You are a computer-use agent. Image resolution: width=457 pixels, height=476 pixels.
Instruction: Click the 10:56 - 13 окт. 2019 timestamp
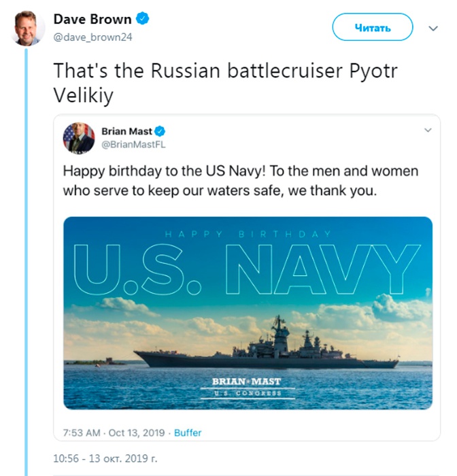pyautogui.click(x=105, y=458)
